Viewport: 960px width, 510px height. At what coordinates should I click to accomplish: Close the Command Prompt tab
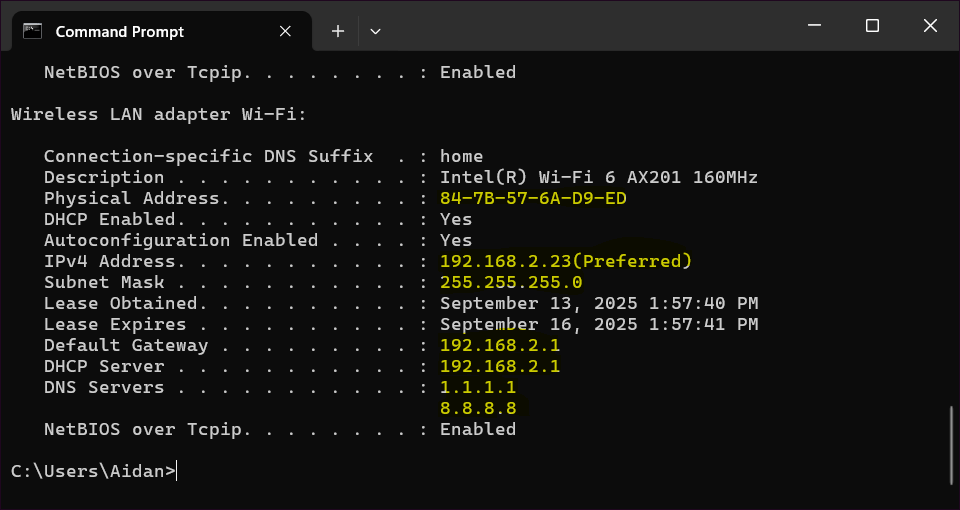pos(286,31)
